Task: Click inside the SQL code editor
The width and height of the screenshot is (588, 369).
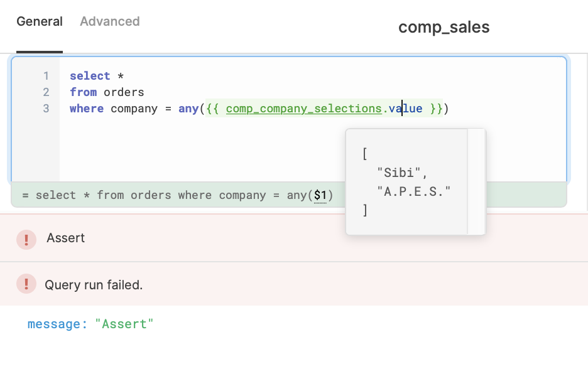Action: (251, 144)
